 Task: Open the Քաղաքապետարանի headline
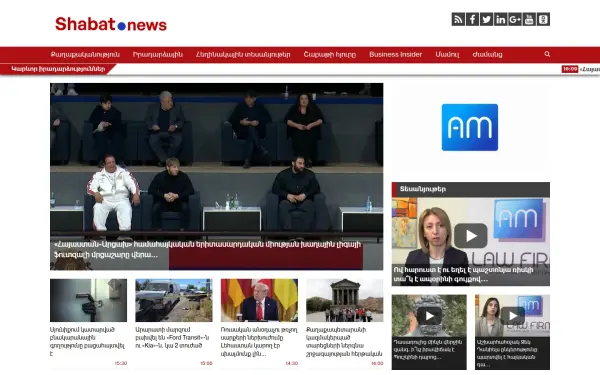click(344, 341)
